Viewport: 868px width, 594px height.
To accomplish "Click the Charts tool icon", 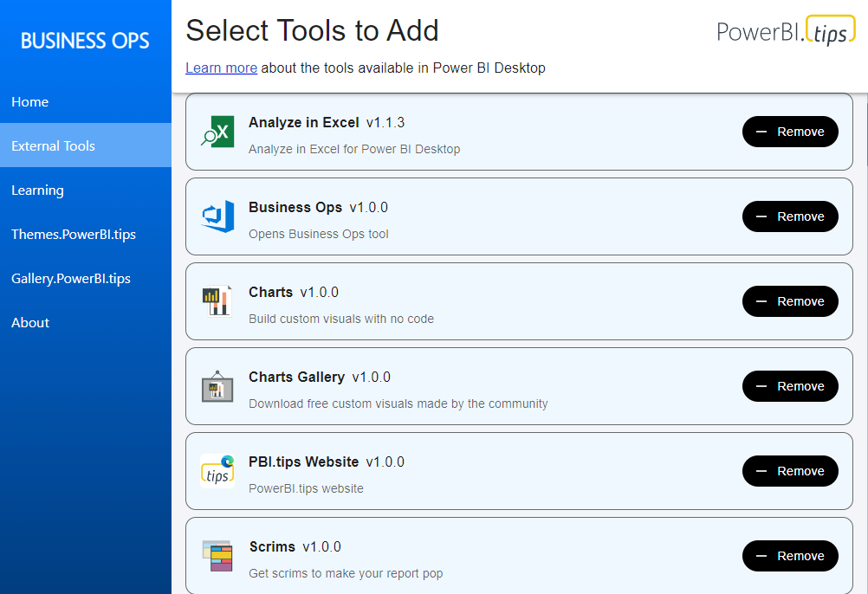I will (217, 301).
